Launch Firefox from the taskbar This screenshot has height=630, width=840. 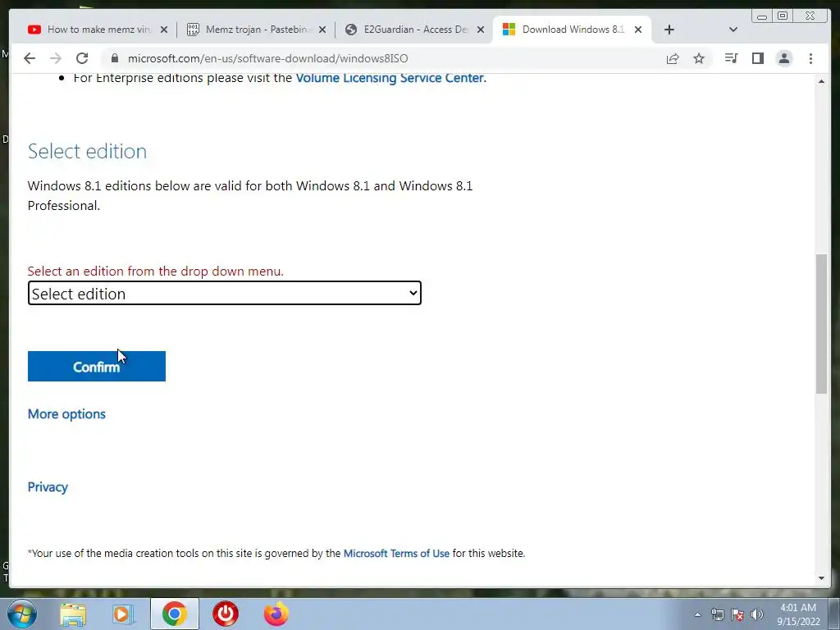(x=276, y=614)
